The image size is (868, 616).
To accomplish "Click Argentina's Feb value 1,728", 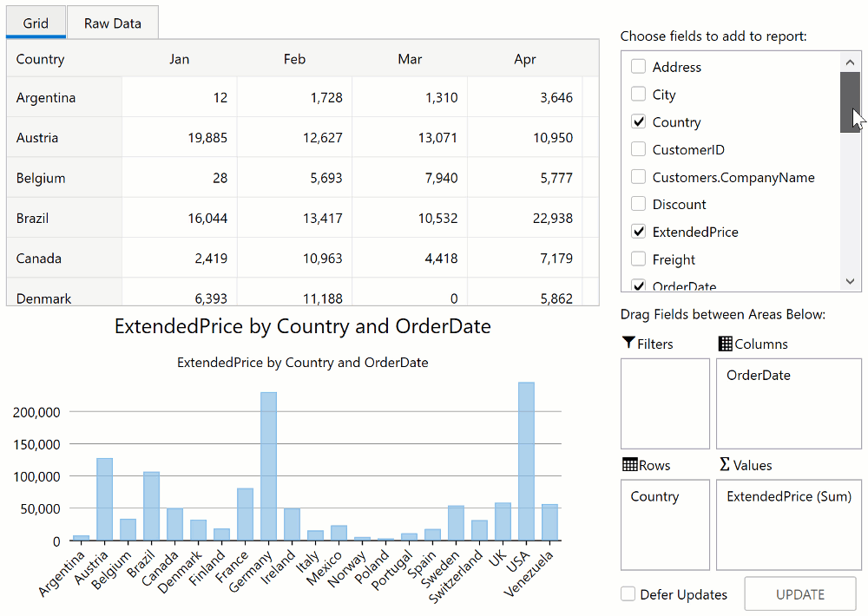I will point(294,97).
